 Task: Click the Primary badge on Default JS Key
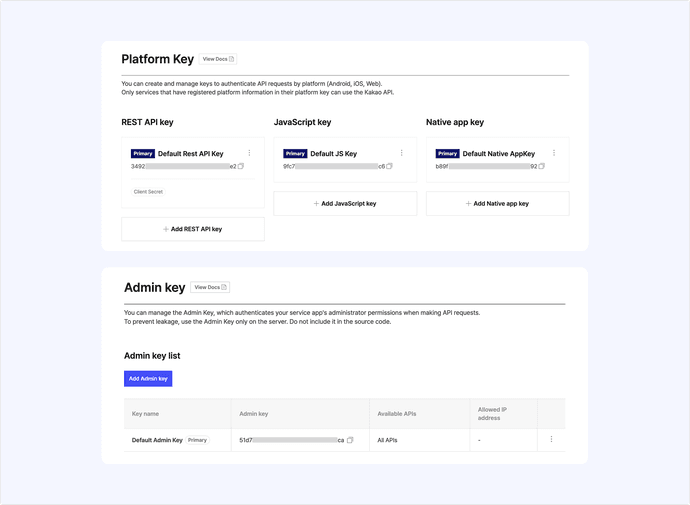(295, 154)
